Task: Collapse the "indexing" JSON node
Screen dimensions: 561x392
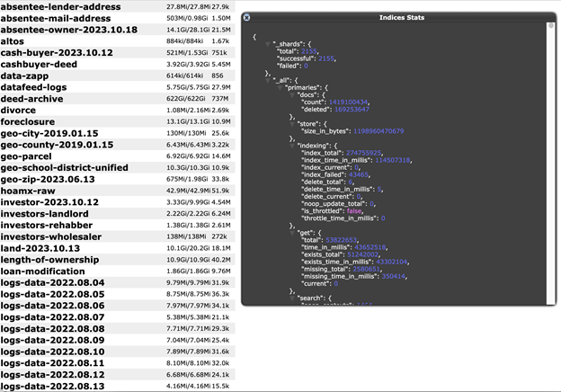Action: (292, 146)
